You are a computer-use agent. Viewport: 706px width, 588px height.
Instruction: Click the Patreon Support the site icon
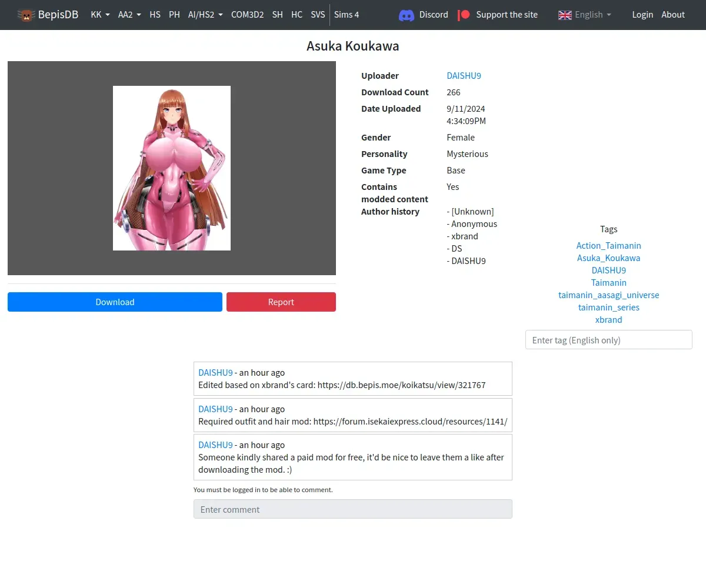[464, 15]
